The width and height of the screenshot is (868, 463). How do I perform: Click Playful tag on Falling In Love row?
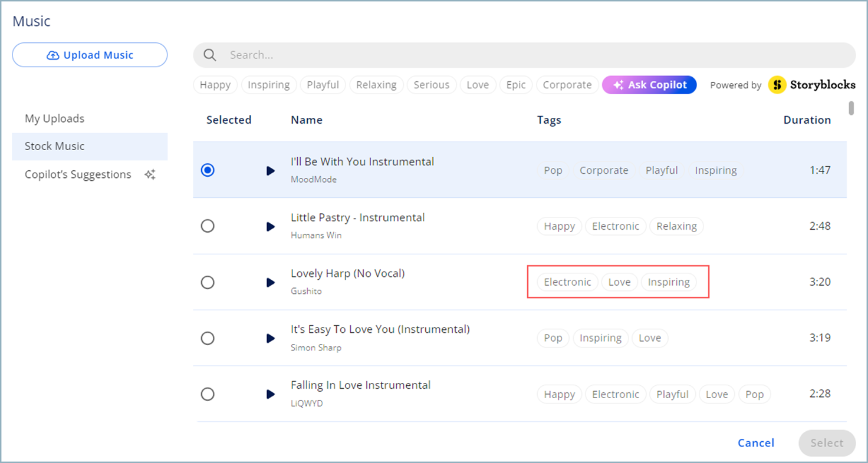click(x=672, y=394)
